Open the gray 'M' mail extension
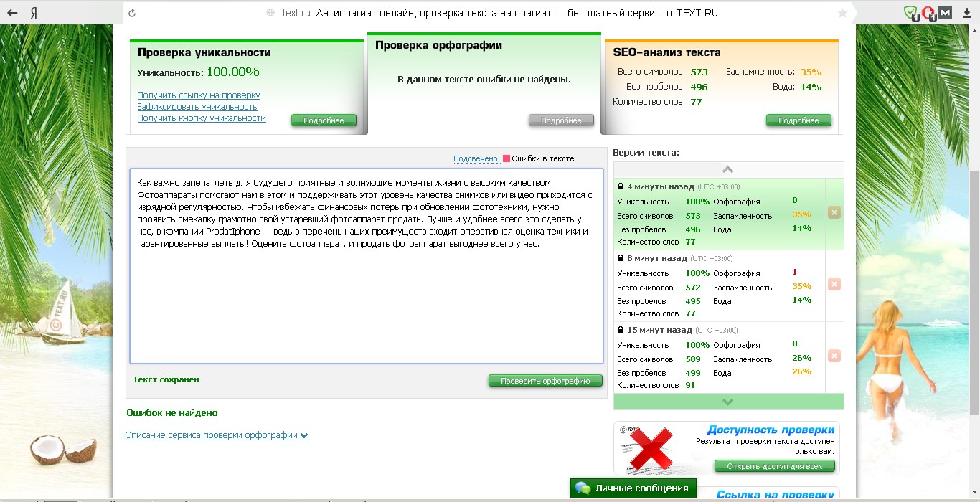Viewport: 980px width, 502px height. pos(946,12)
